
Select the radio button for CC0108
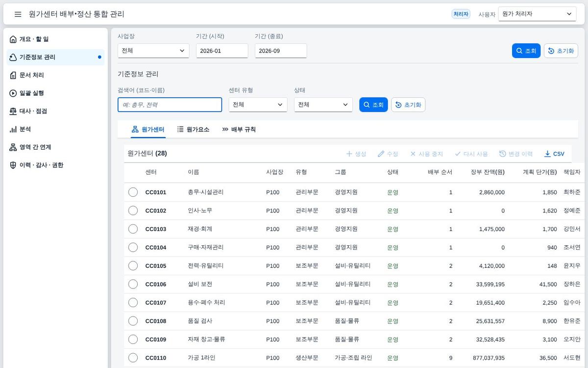click(x=133, y=321)
